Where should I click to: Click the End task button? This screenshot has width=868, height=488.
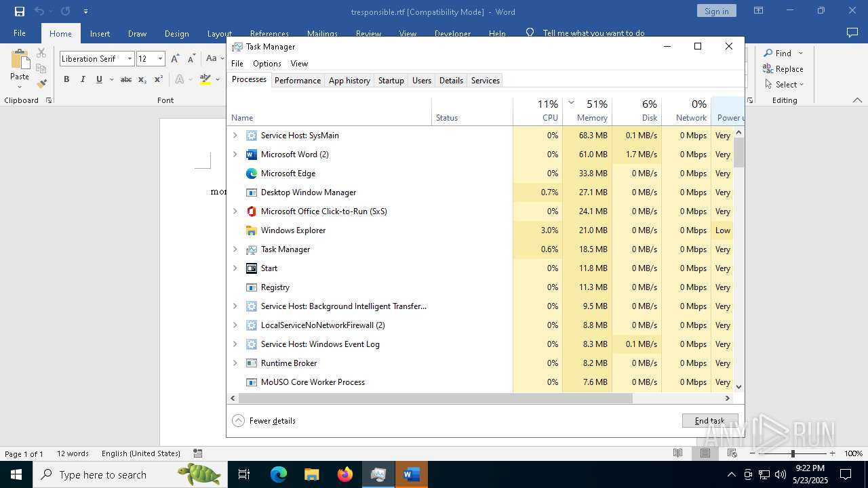tap(709, 420)
